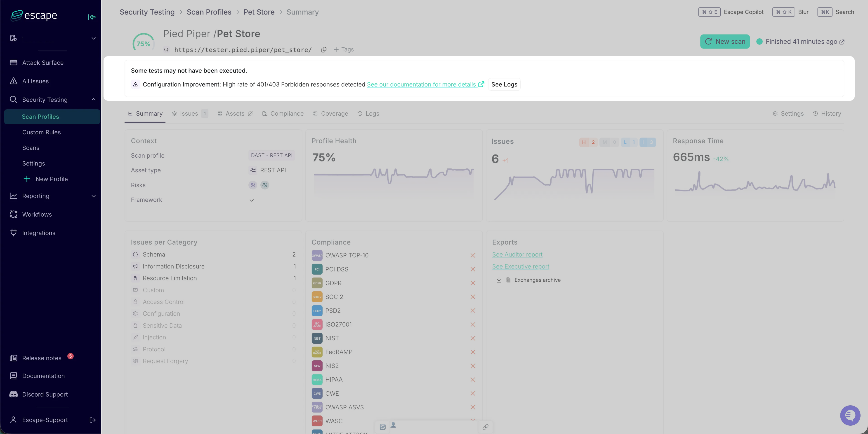868x434 pixels.
Task: Open Discord Support from the sidebar
Action: coord(45,394)
